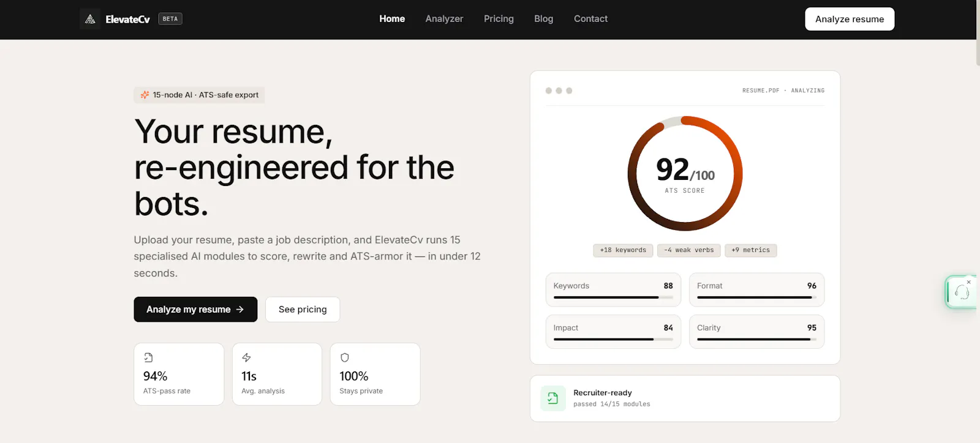The image size is (980, 443).
Task: Dismiss the support chat widget
Action: (x=968, y=282)
